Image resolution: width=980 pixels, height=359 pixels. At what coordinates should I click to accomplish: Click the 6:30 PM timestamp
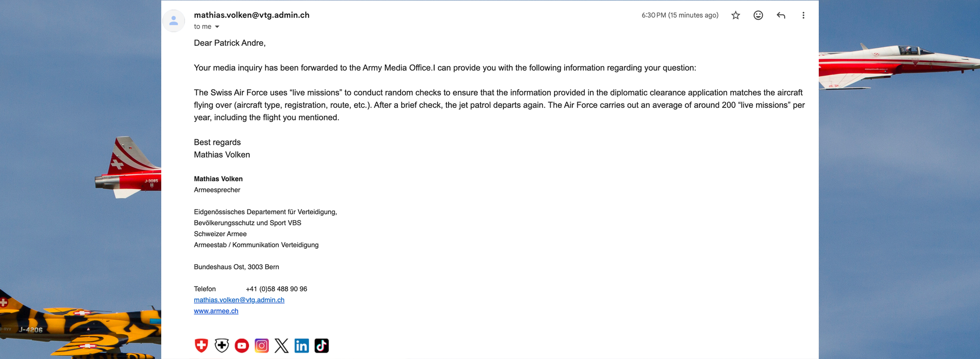click(680, 15)
